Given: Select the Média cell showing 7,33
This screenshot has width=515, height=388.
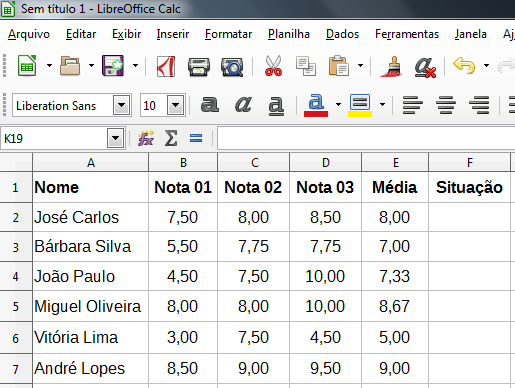Looking at the screenshot, I should [x=395, y=276].
